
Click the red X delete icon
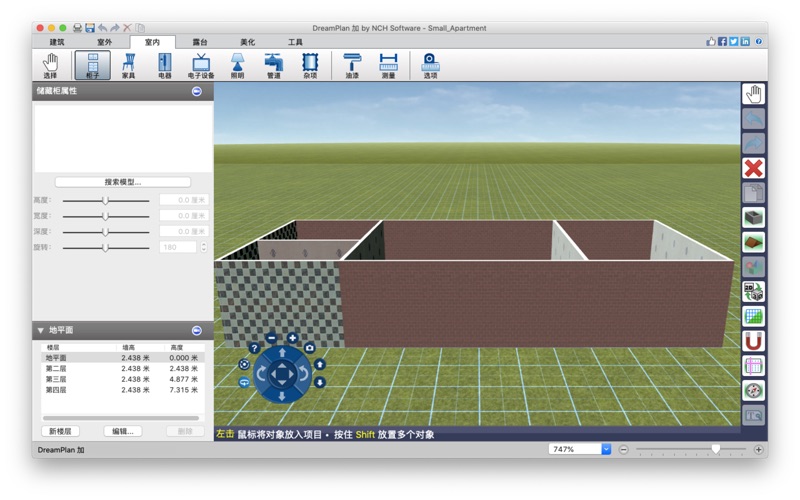pos(753,168)
